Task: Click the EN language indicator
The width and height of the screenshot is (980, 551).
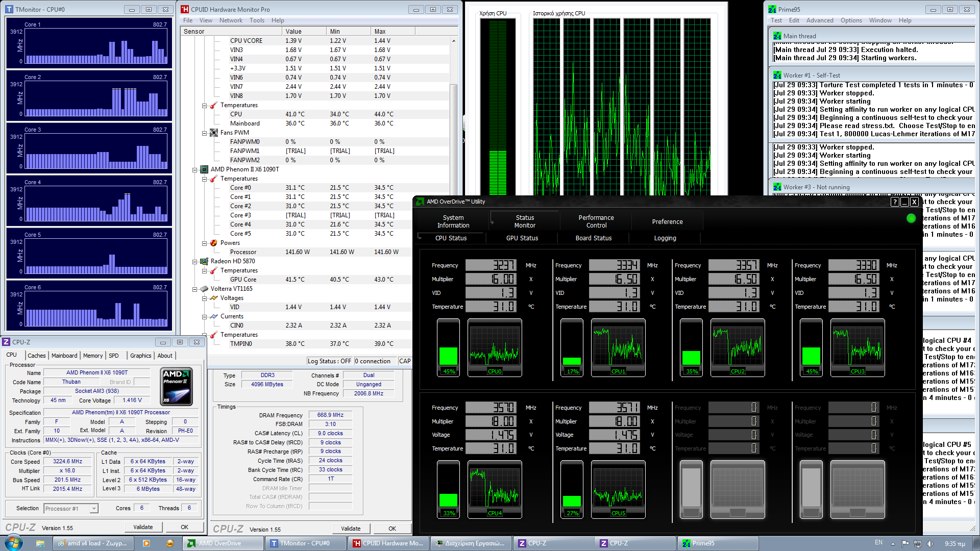Action: [878, 543]
